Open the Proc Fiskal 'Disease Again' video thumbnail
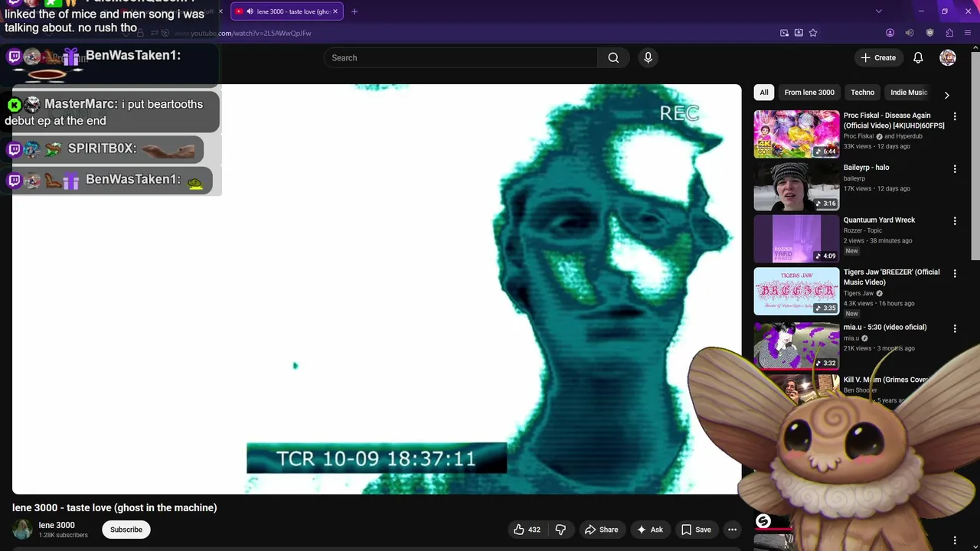Image resolution: width=980 pixels, height=551 pixels. 796,134
